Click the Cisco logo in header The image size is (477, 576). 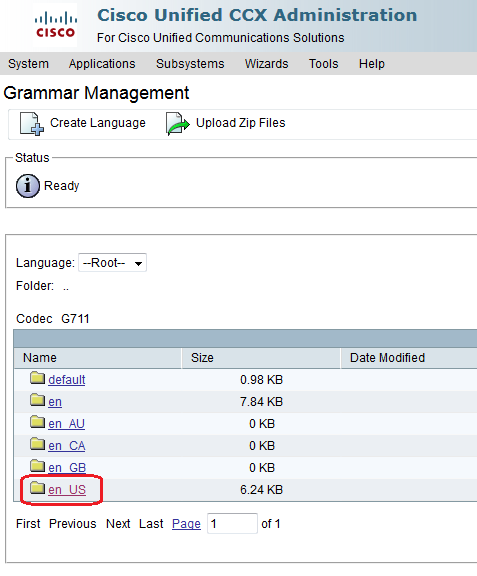55,25
